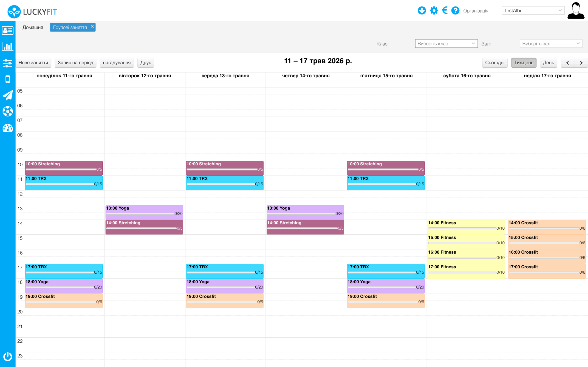Click the sliders settings sidebar icon
588x367 pixels.
coord(8,63)
